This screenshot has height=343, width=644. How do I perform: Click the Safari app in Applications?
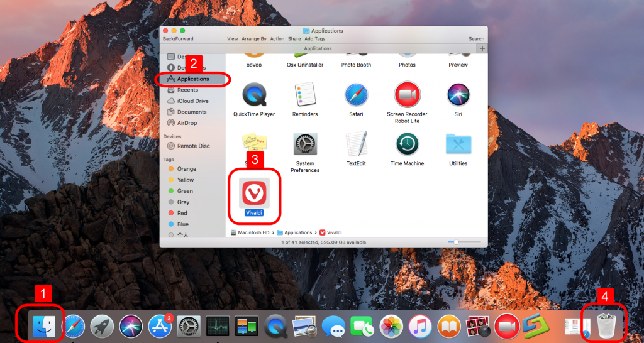[356, 95]
